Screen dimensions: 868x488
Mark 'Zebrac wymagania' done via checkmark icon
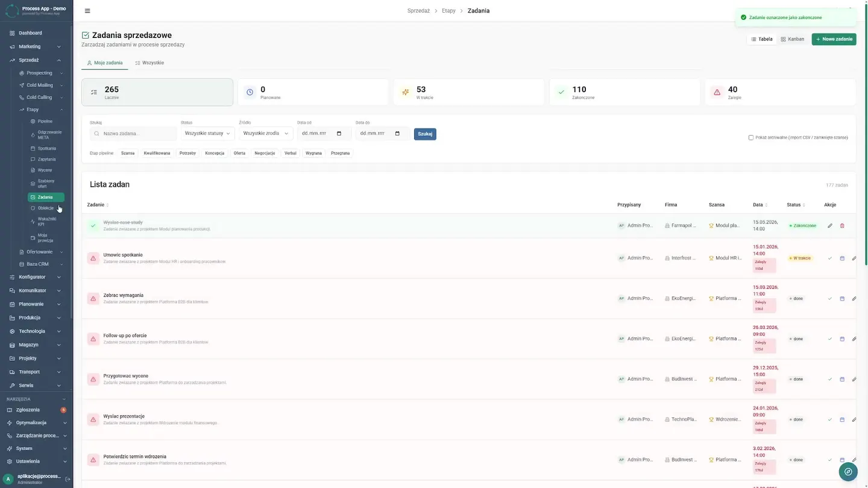[830, 299]
